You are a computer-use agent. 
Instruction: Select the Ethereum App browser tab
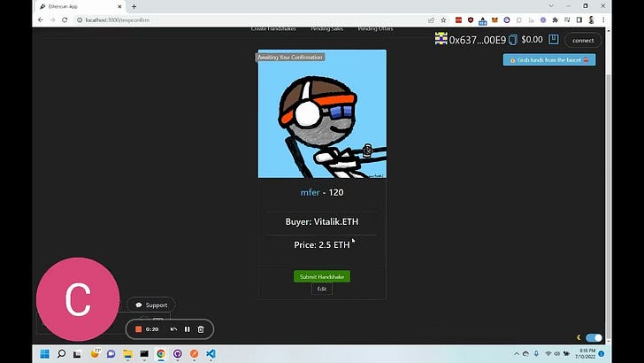coord(80,6)
